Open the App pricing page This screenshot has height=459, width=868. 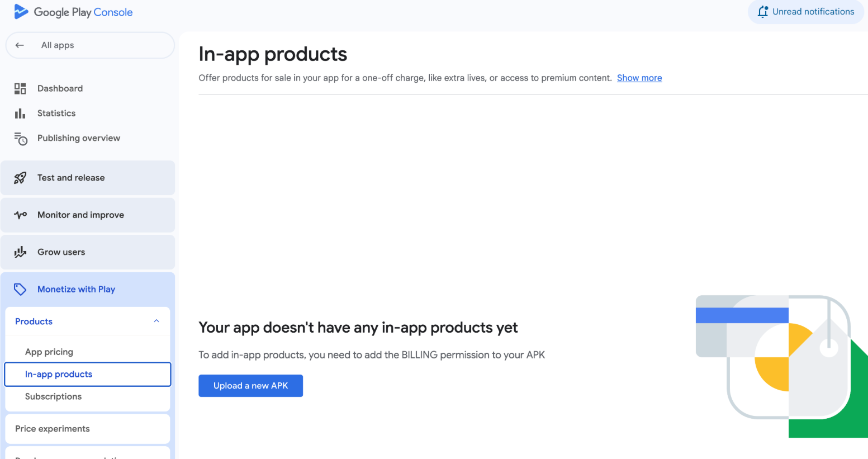pyautogui.click(x=49, y=352)
